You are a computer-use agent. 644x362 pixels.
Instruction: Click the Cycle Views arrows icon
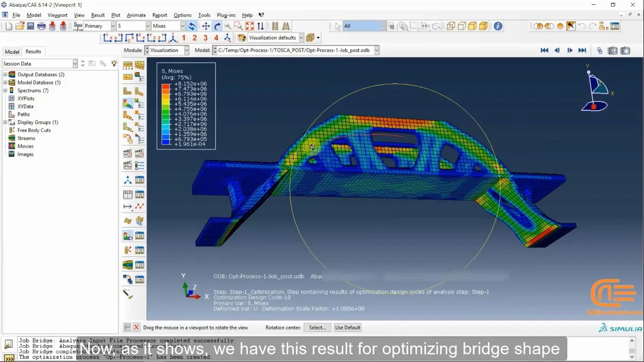pos(260,26)
